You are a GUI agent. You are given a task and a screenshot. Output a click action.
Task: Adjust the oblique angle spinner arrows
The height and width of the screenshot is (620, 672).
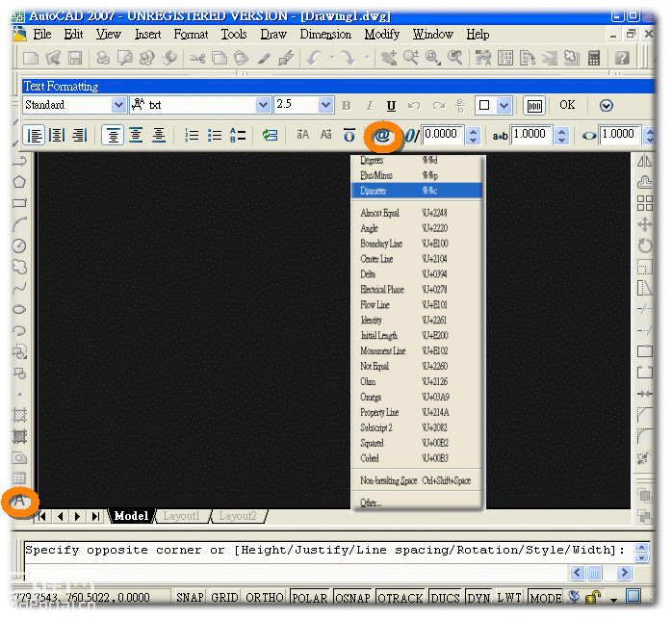tap(473, 136)
